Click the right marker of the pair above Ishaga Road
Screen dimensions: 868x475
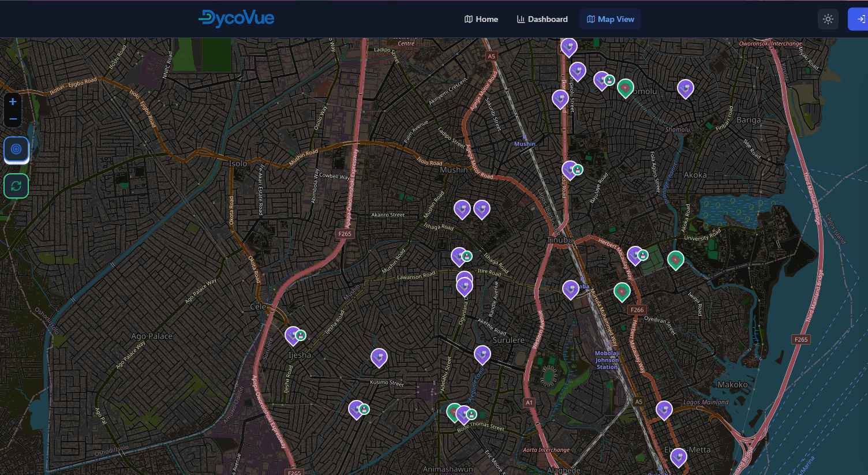(x=481, y=209)
